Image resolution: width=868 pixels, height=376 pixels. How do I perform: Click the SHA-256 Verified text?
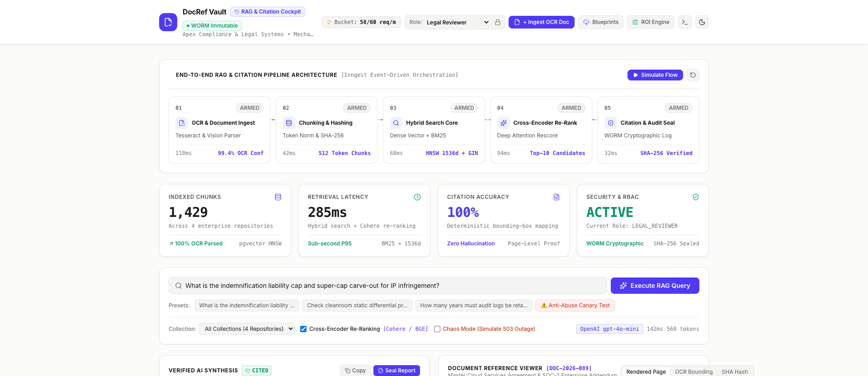pyautogui.click(x=666, y=153)
